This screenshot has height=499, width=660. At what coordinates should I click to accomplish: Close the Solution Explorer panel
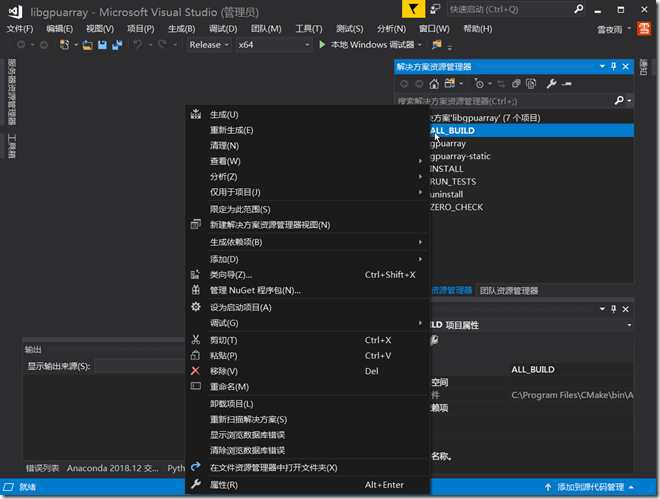coord(625,66)
